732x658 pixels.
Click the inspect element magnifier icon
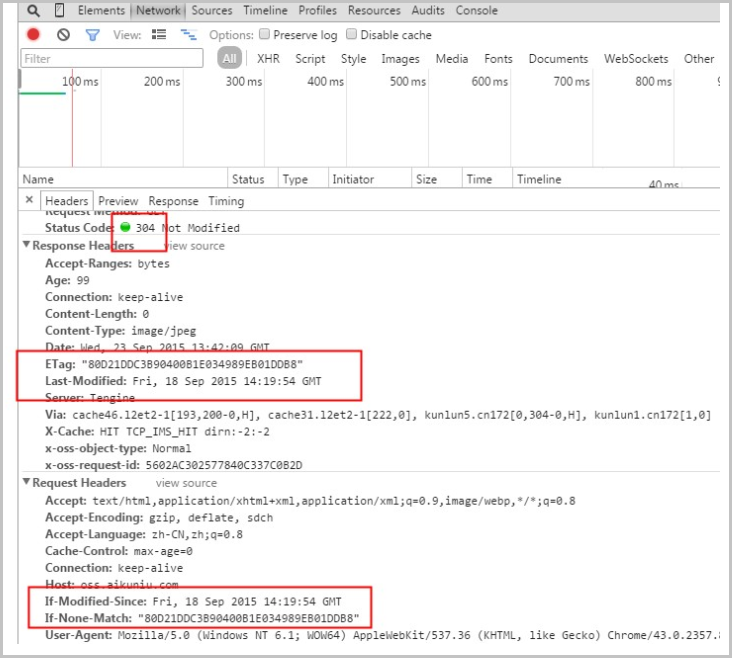pos(33,10)
